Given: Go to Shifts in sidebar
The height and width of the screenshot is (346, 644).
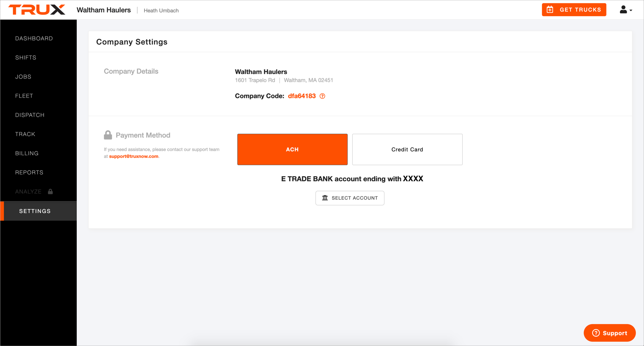Looking at the screenshot, I should coord(26,57).
